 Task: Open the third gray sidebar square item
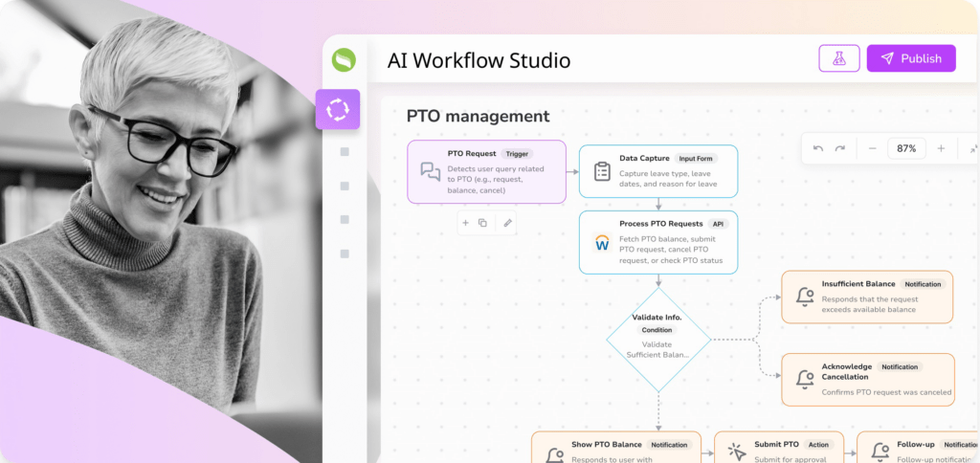coord(345,219)
